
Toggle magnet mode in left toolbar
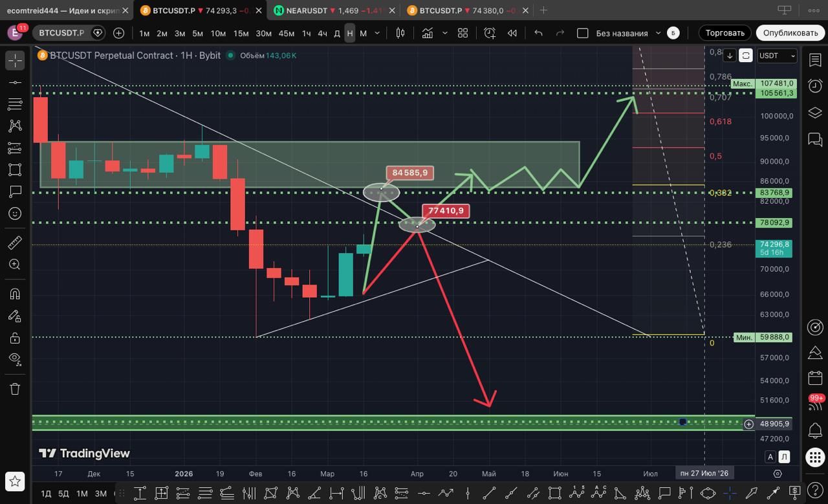pyautogui.click(x=15, y=293)
